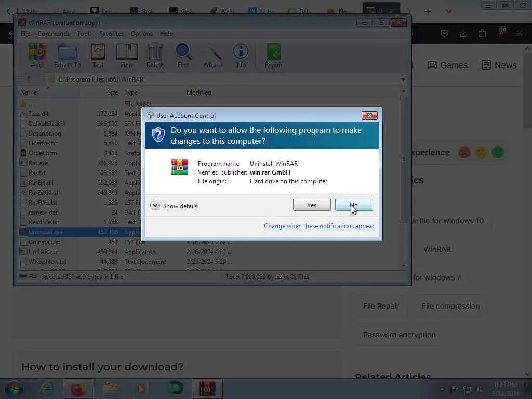Click Yes in the User Account Control dialog

[x=312, y=205]
